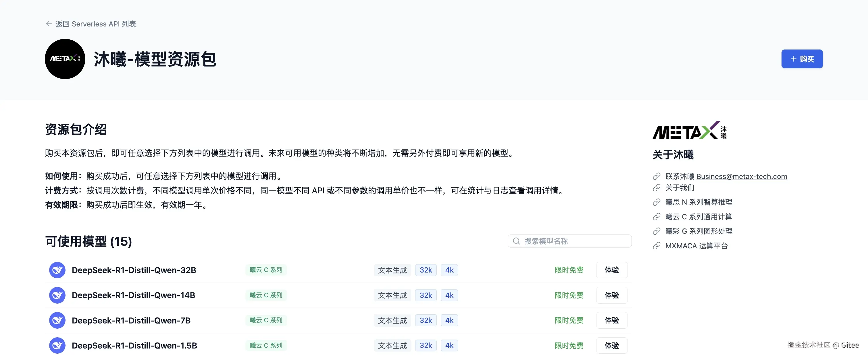This screenshot has height=358, width=868.
Task: Open the 曦思 N 系列智算推理 link
Action: [x=698, y=202]
